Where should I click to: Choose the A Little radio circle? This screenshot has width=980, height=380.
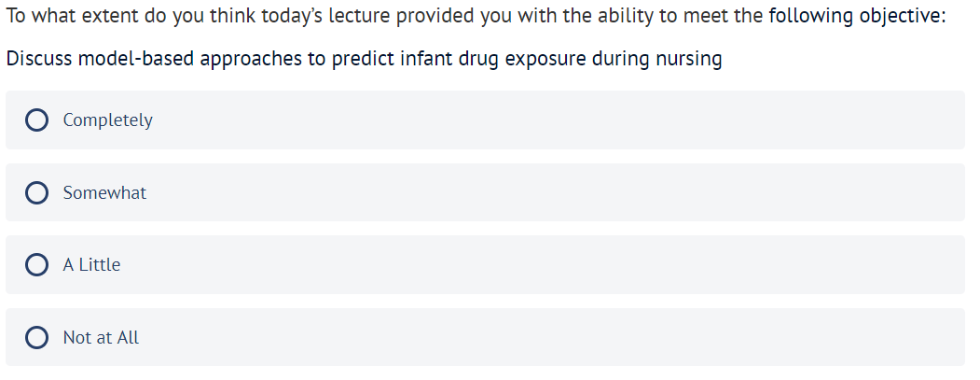37,265
